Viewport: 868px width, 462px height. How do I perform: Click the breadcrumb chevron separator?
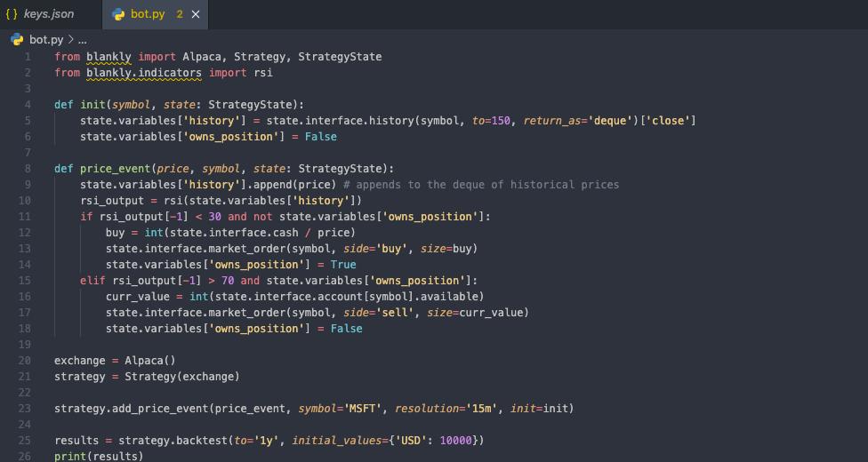point(70,40)
